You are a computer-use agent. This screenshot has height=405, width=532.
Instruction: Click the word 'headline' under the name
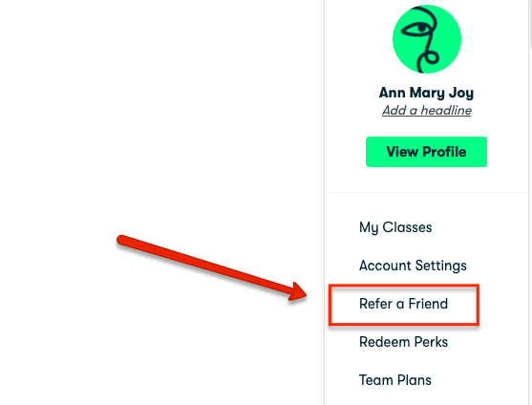[446, 111]
